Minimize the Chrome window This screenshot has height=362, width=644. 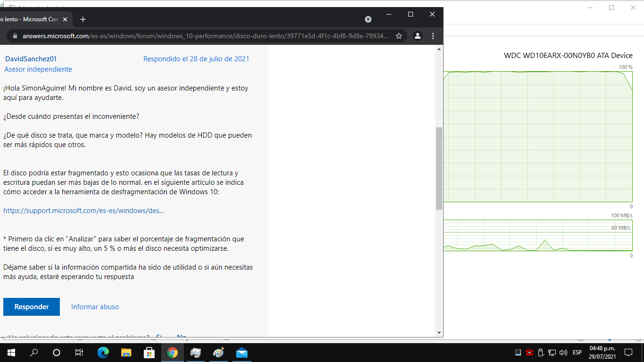(389, 15)
